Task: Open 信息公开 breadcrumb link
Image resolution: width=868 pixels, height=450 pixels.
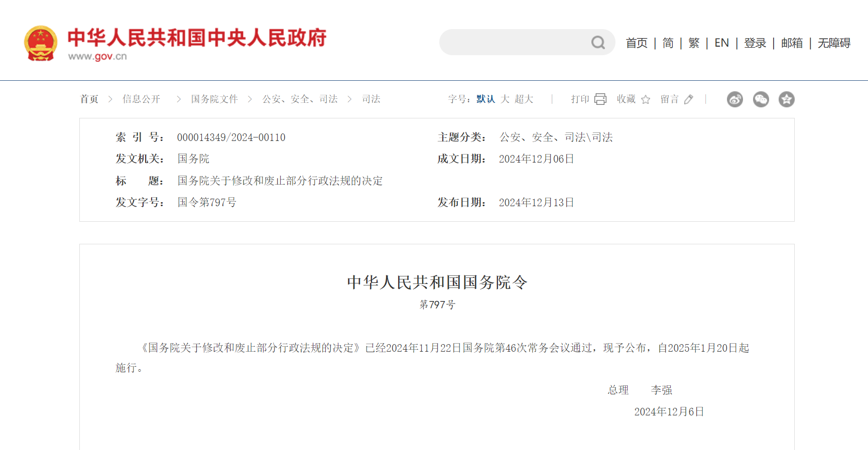Action: pos(142,99)
